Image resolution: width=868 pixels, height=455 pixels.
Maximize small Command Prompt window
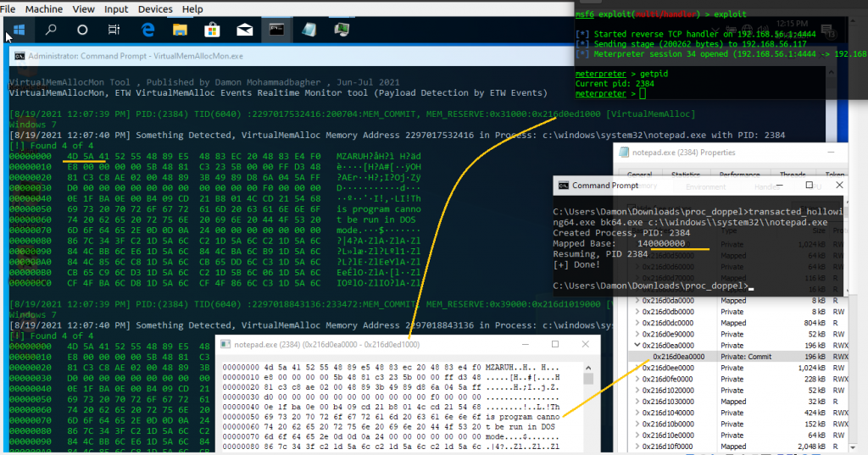(810, 186)
